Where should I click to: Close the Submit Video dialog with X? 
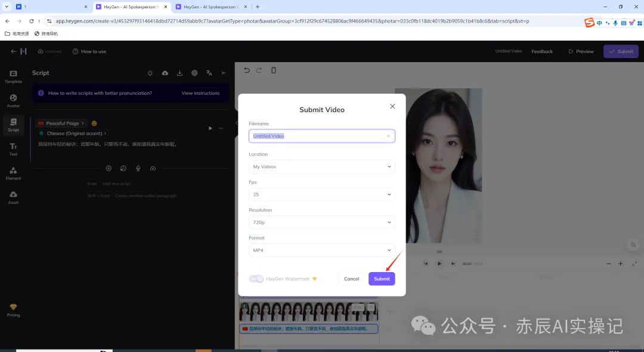point(392,106)
